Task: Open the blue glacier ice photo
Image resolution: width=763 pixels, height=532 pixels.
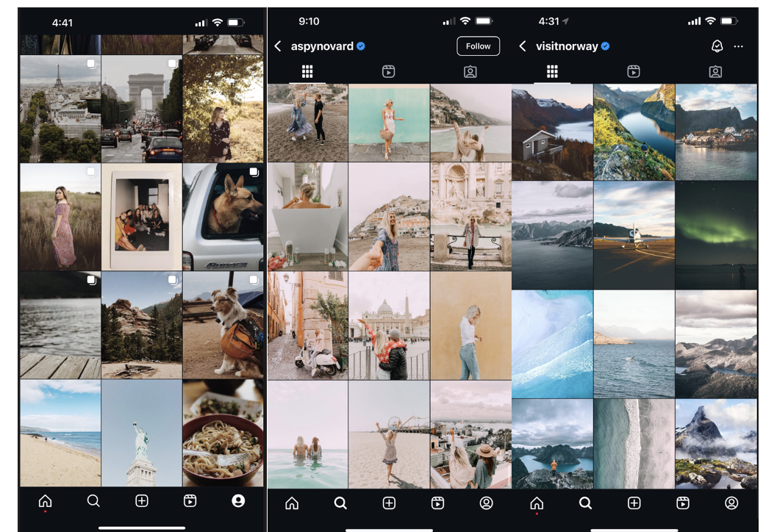Action: (x=552, y=345)
